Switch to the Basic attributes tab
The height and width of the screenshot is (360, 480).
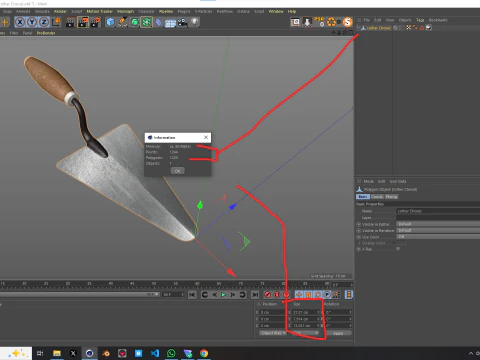pos(363,197)
